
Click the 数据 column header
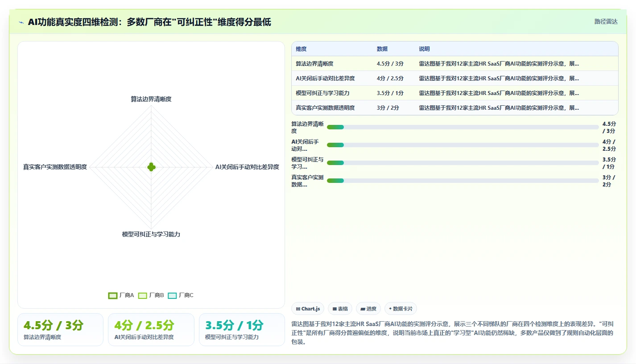tap(382, 49)
